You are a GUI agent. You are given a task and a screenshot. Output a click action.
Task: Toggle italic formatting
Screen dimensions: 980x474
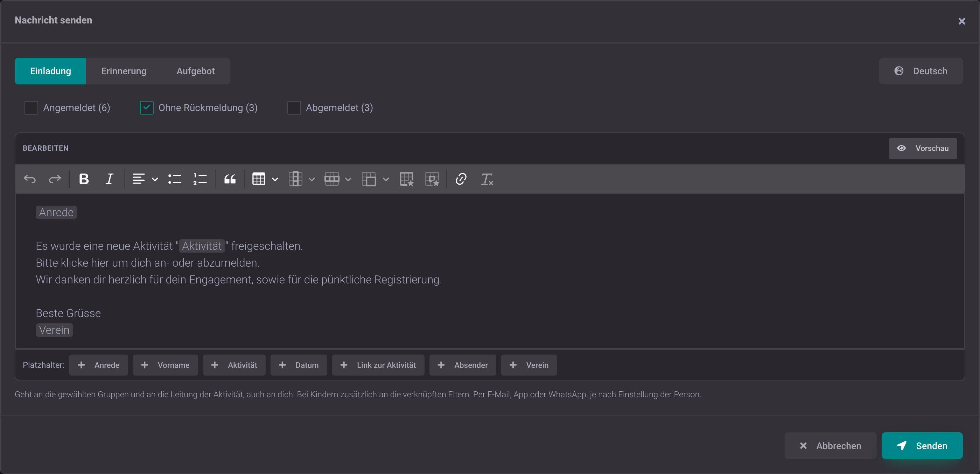click(109, 179)
